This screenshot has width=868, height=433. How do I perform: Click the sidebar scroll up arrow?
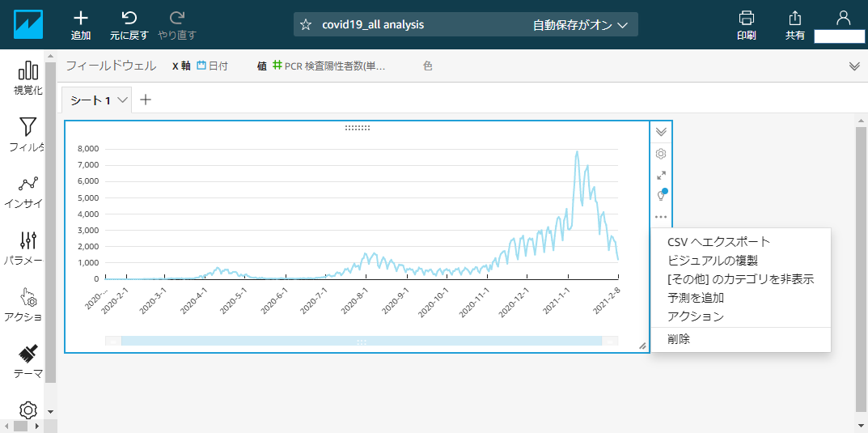pos(50,57)
